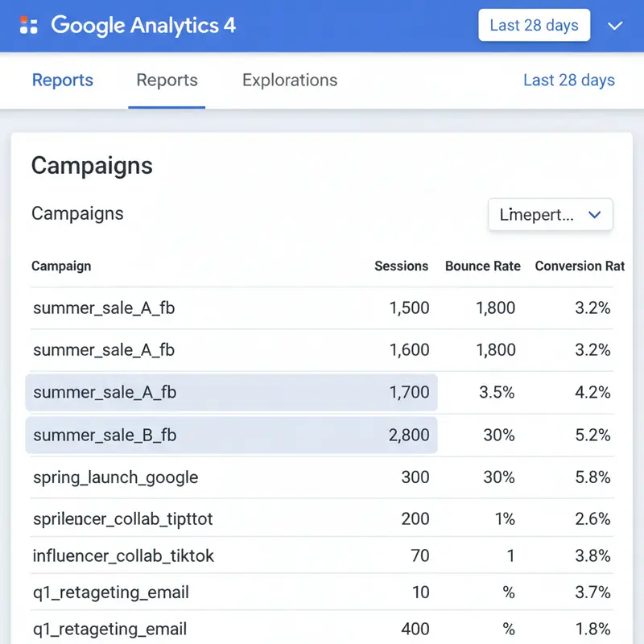This screenshot has width=644, height=644.
Task: Click the spring_launch_google campaign name
Action: pos(115,477)
